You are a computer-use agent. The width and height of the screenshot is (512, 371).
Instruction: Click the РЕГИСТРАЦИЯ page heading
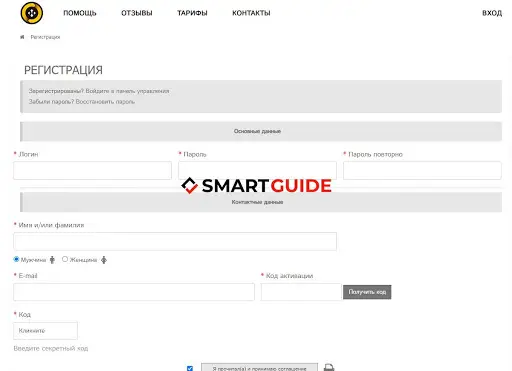(63, 70)
